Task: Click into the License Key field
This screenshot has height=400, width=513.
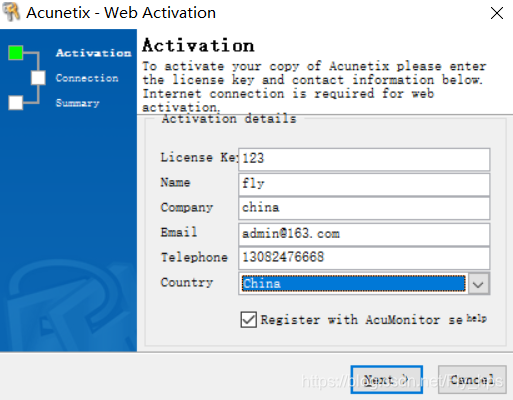Action: tap(364, 159)
